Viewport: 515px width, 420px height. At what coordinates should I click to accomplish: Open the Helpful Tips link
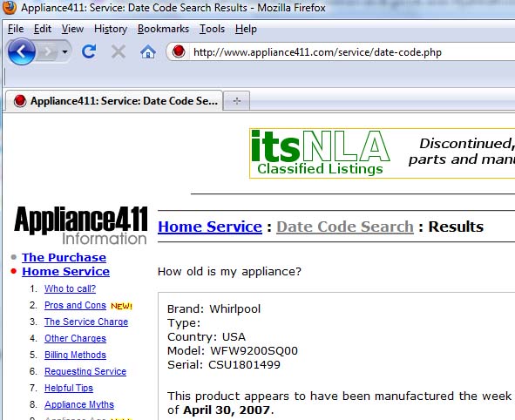pyautogui.click(x=69, y=388)
